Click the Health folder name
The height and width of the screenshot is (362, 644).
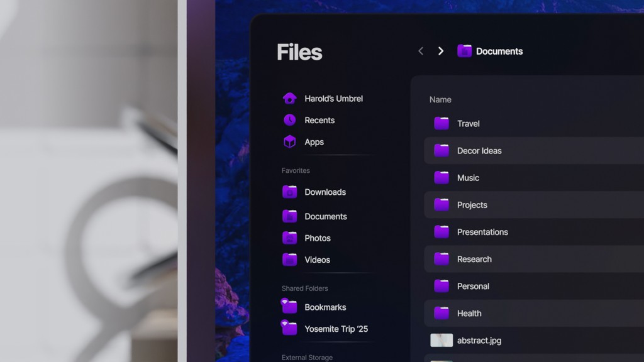[469, 313]
